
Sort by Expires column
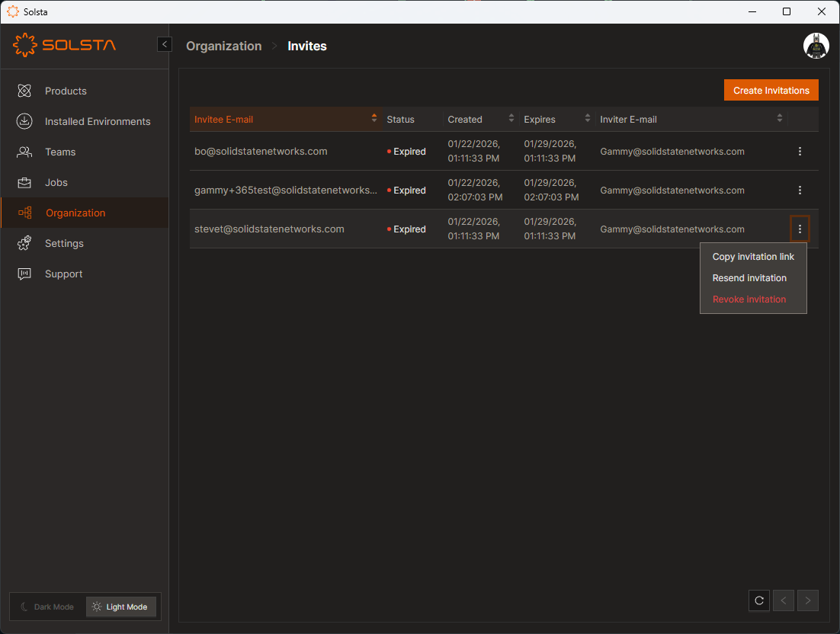[x=557, y=120]
